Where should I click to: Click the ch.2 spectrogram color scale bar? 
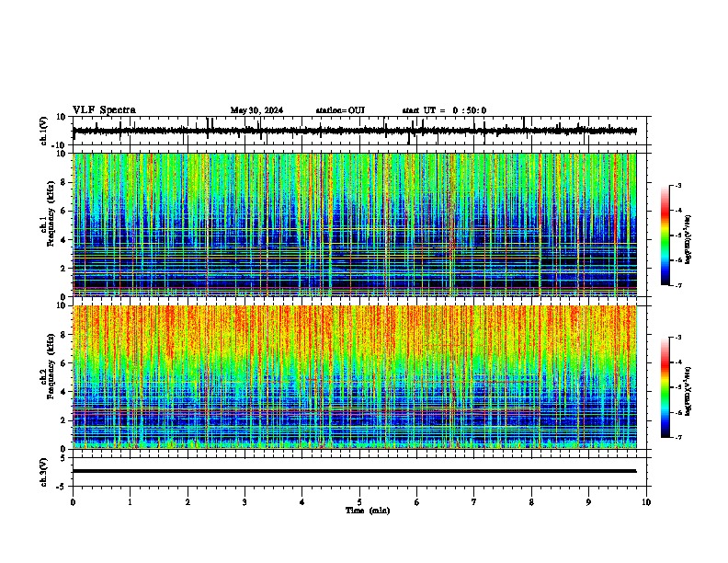point(665,387)
